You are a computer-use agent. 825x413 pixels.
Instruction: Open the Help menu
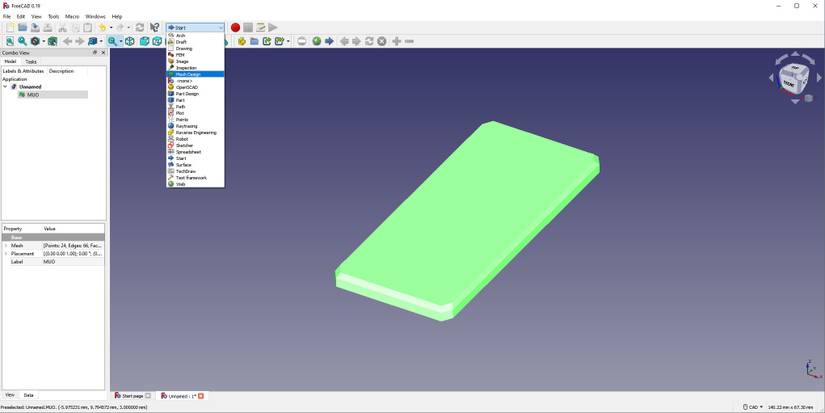[x=117, y=17]
